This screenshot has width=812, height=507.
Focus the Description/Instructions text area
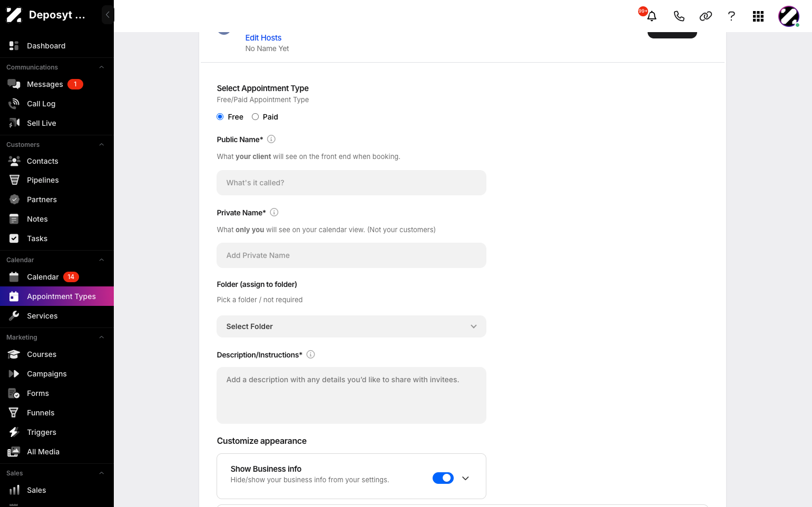(351, 395)
